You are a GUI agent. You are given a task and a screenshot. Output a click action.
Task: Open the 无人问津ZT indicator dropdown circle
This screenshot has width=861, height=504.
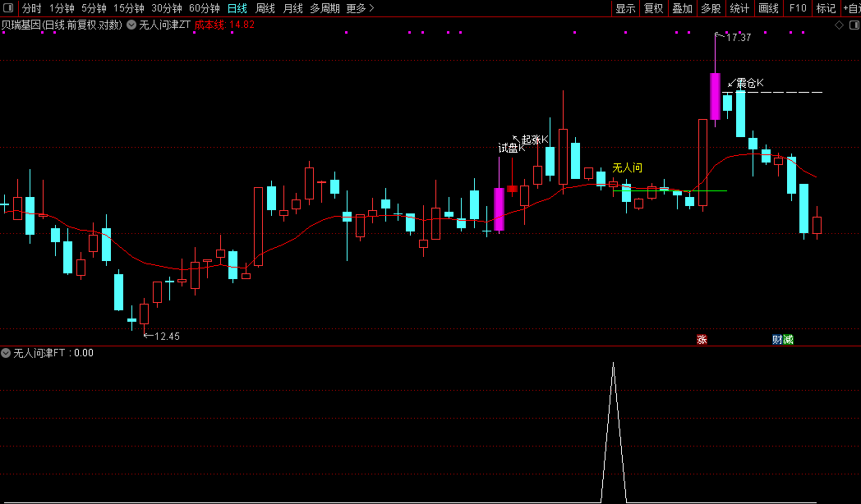pyautogui.click(x=131, y=25)
